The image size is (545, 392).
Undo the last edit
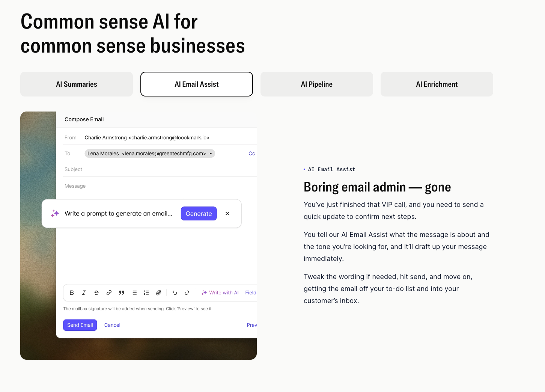coord(175,292)
